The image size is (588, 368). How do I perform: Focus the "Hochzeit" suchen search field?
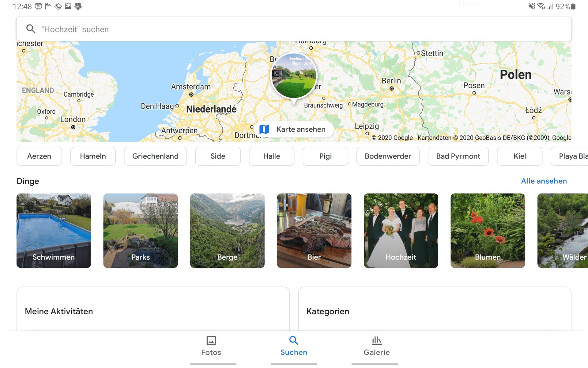(294, 29)
